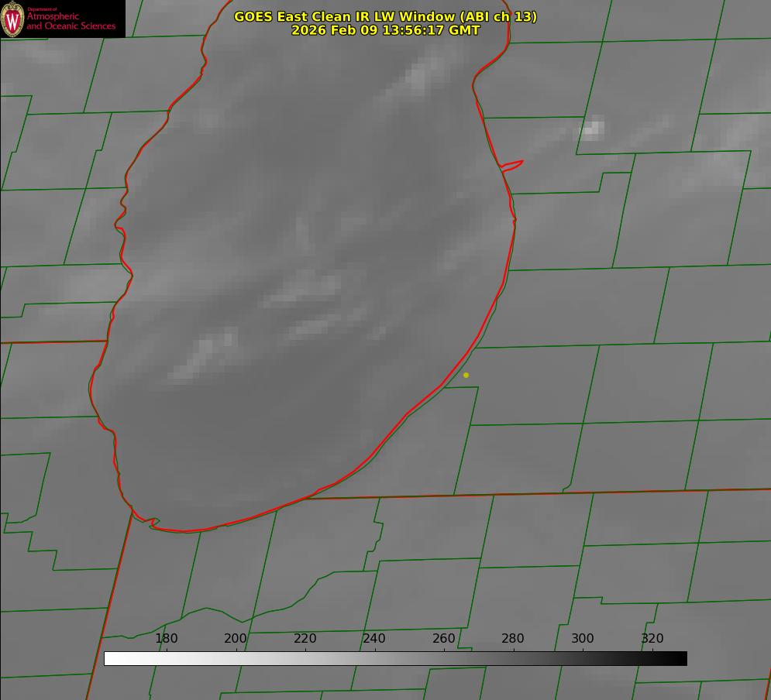Select the 220 colorbar tick label
Viewport: 771px width, 700px height.
[x=305, y=639]
